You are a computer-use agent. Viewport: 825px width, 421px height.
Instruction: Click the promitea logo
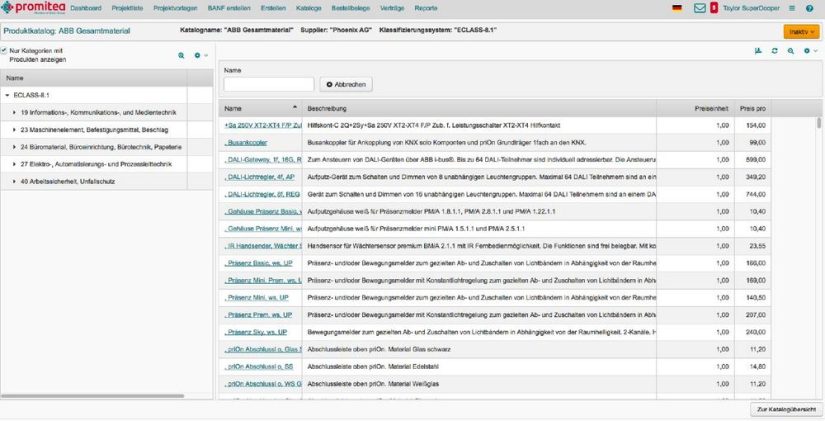click(33, 8)
